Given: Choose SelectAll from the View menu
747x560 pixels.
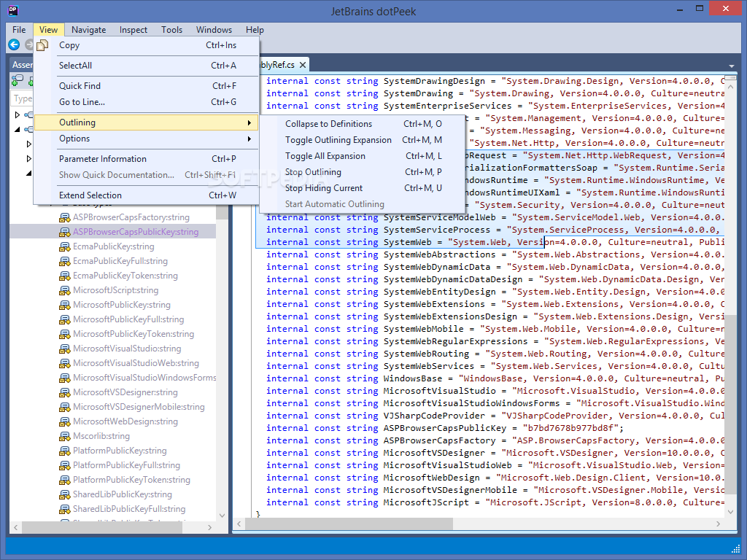Looking at the screenshot, I should tap(147, 66).
